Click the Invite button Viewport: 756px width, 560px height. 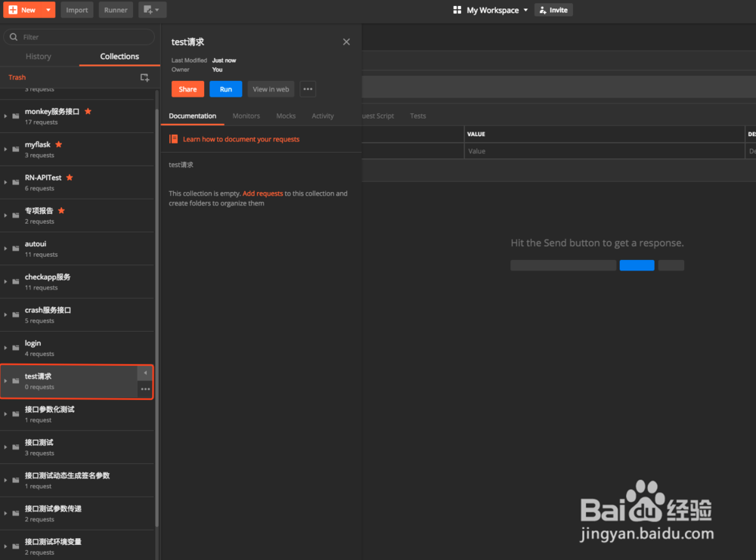(553, 10)
